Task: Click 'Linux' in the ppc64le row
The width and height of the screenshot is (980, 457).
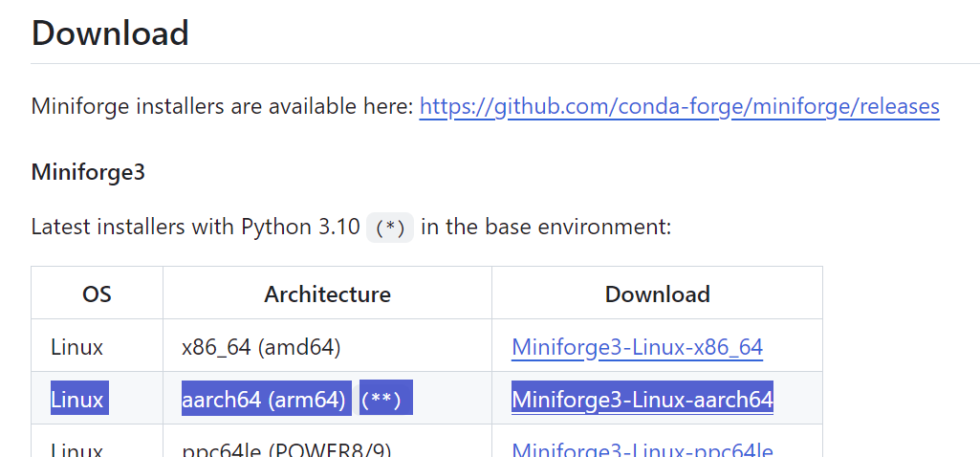Action: click(x=76, y=448)
